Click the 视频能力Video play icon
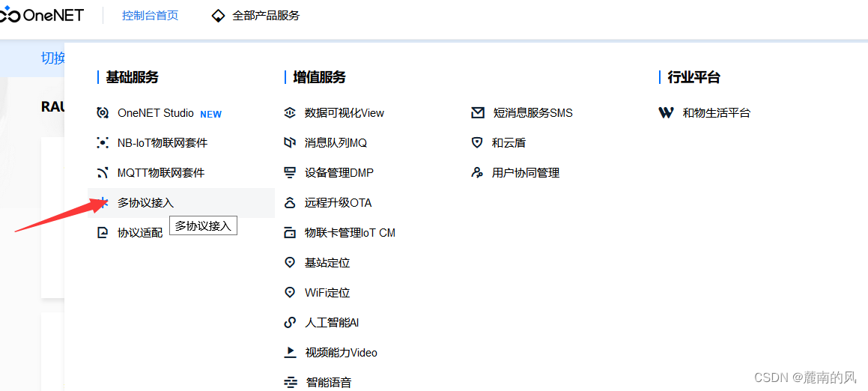The image size is (868, 391). [x=290, y=352]
